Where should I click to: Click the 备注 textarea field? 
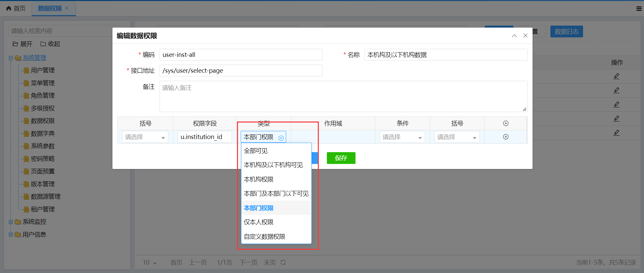(x=343, y=96)
